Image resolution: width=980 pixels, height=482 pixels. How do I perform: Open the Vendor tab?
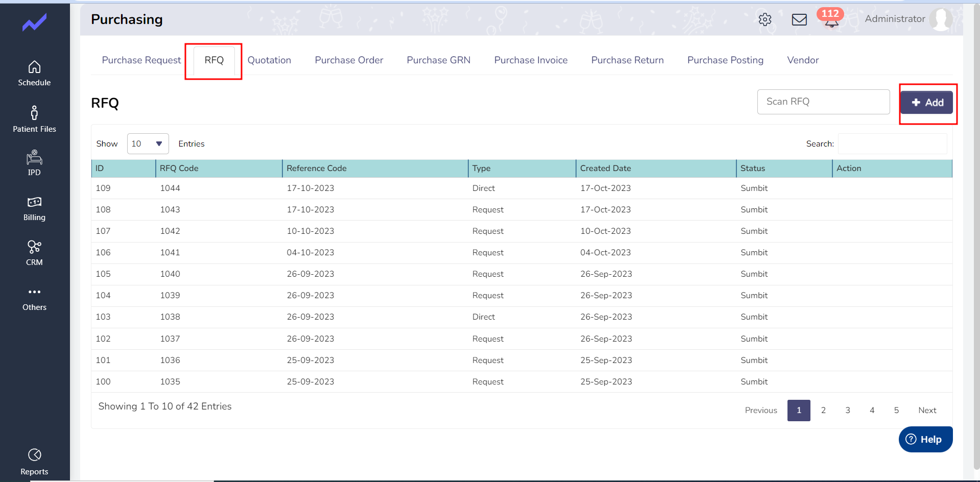pyautogui.click(x=803, y=60)
